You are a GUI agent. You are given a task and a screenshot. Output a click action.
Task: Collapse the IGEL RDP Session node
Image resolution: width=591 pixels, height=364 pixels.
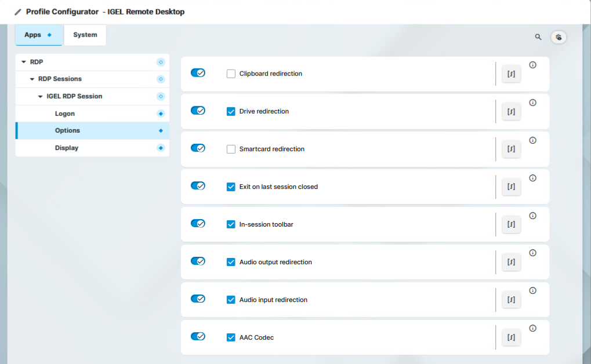point(39,96)
